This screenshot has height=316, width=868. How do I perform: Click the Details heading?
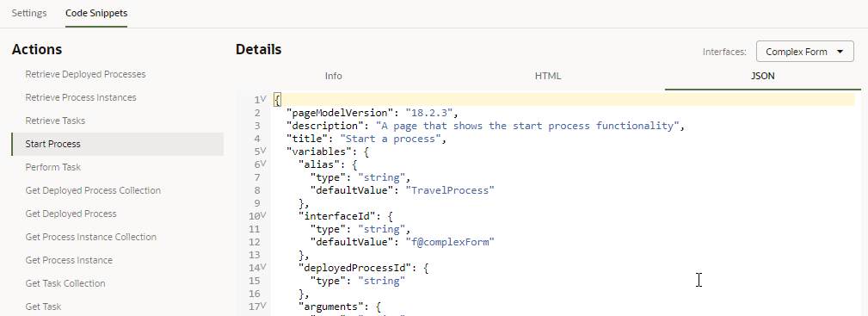(259, 49)
